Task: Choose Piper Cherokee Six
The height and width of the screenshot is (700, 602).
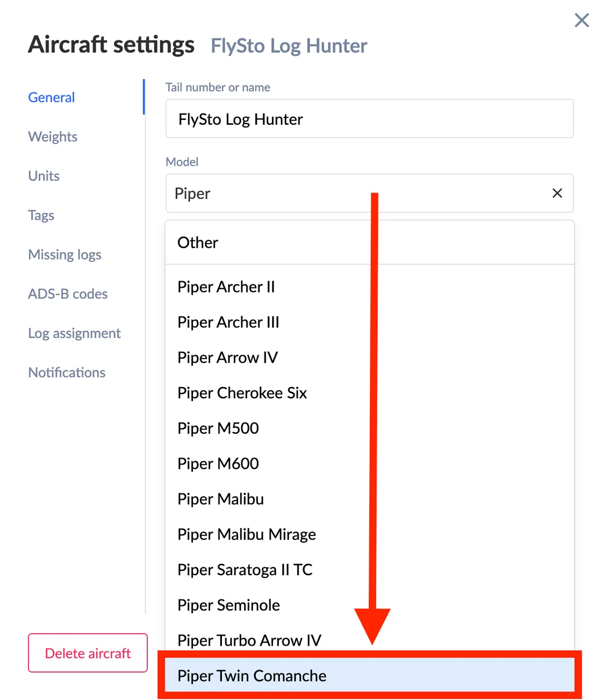Action: tap(370, 393)
